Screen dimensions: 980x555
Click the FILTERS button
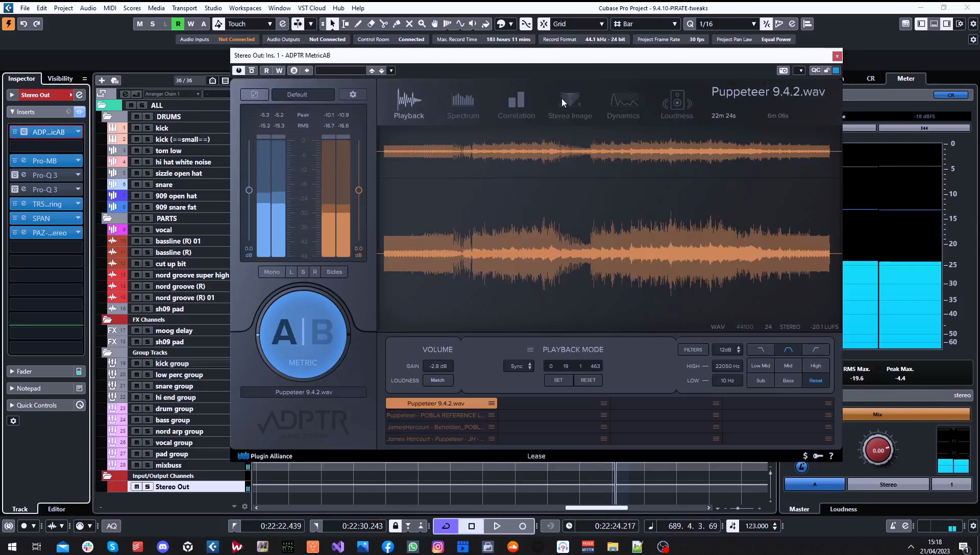pos(693,349)
